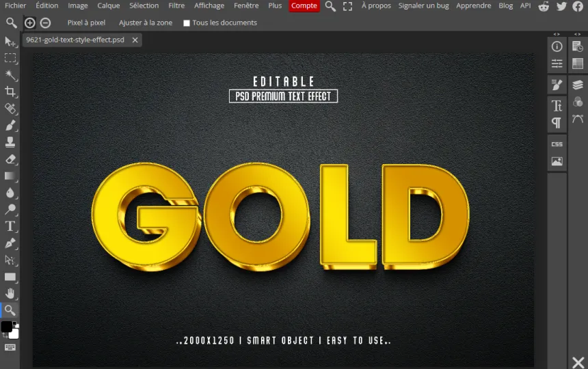Viewport: 588px width, 369px height.
Task: Select the Magic Wand tool
Action: (x=10, y=75)
